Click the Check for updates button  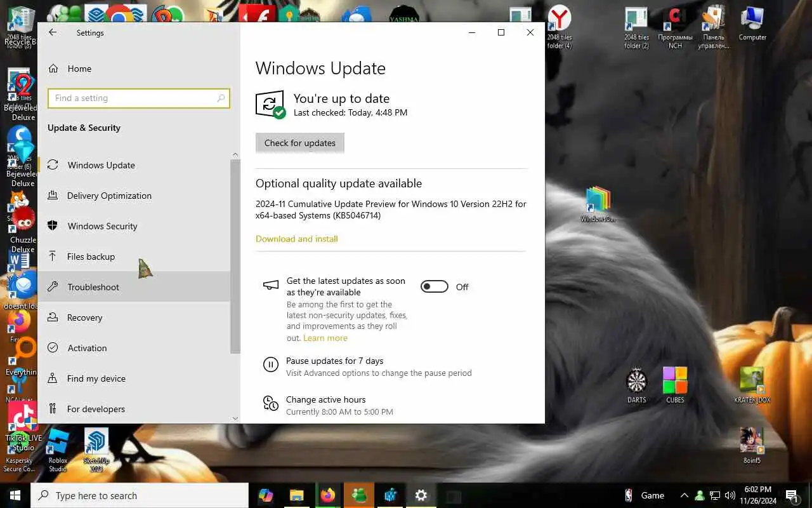pos(300,143)
